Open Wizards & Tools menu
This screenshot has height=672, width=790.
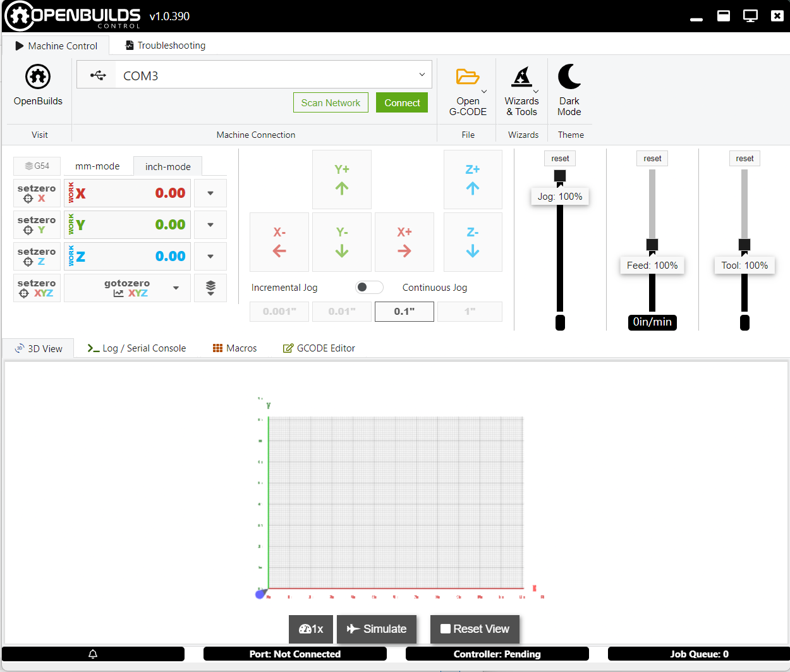click(x=522, y=92)
